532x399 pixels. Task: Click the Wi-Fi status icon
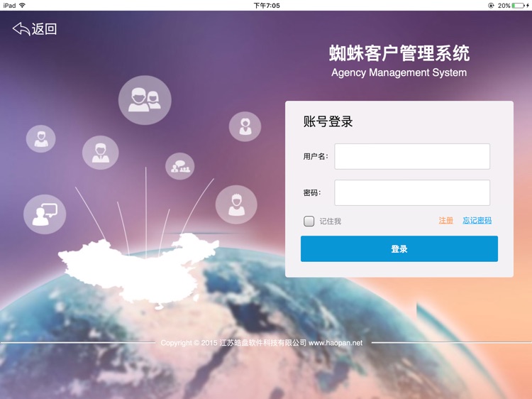pyautogui.click(x=23, y=5)
